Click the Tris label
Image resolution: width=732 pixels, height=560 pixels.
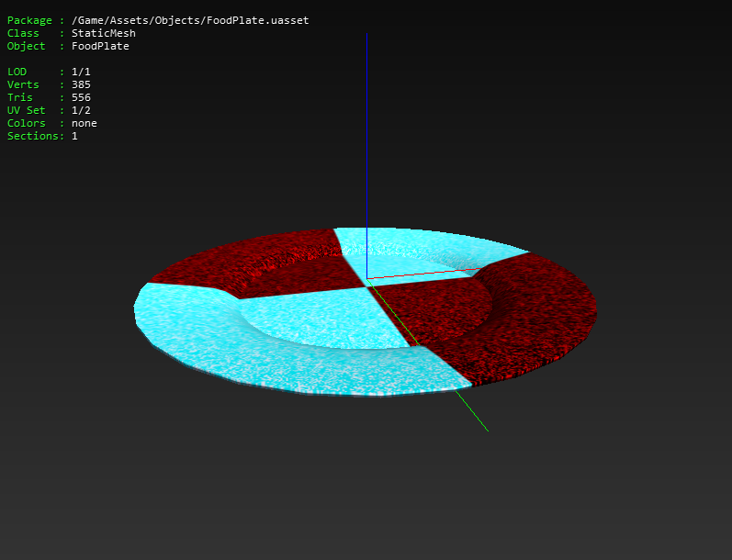(19, 97)
